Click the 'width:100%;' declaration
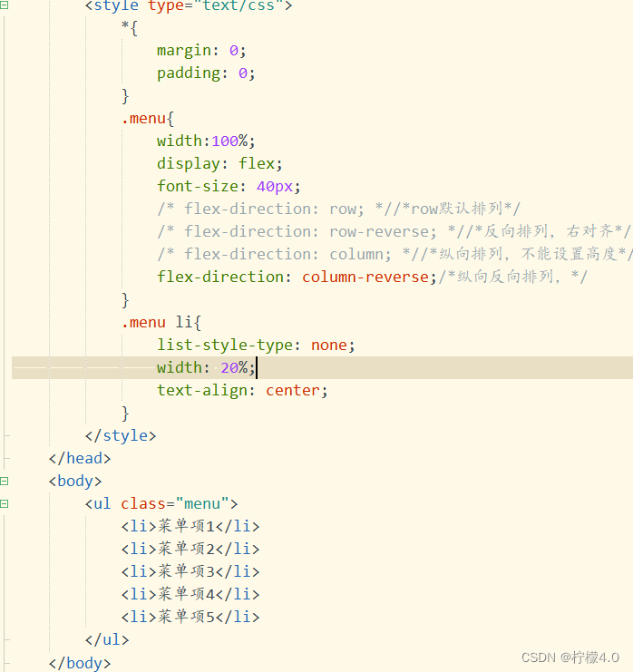 (x=206, y=141)
